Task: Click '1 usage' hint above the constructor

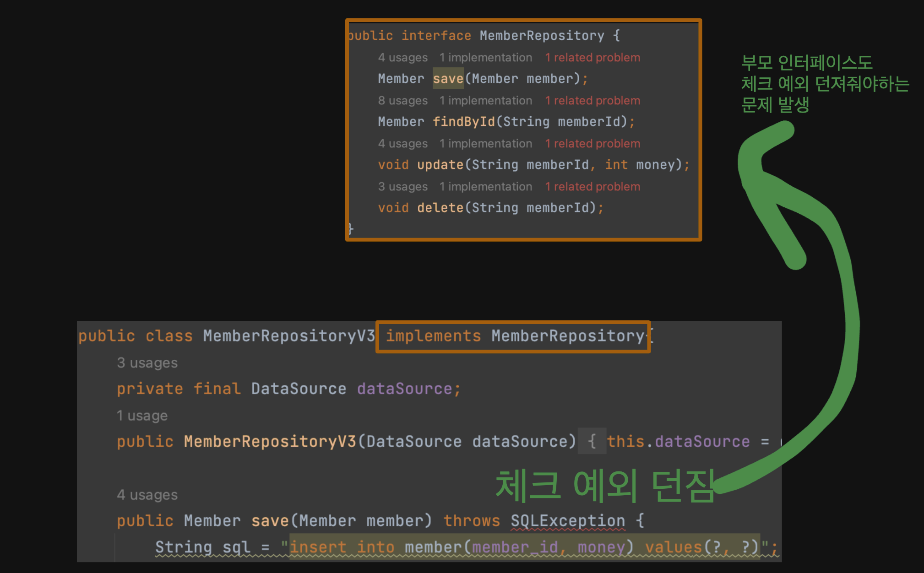Action: click(x=142, y=416)
